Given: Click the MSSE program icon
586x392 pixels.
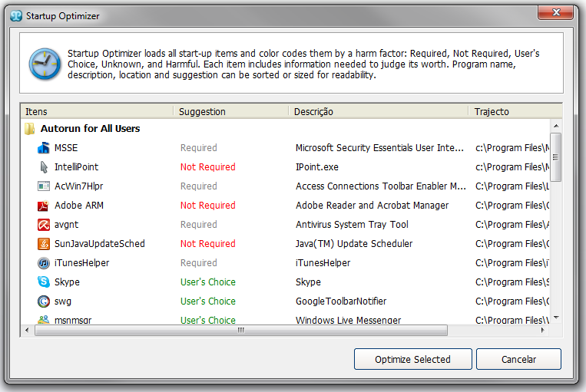Looking at the screenshot, I should coord(44,148).
